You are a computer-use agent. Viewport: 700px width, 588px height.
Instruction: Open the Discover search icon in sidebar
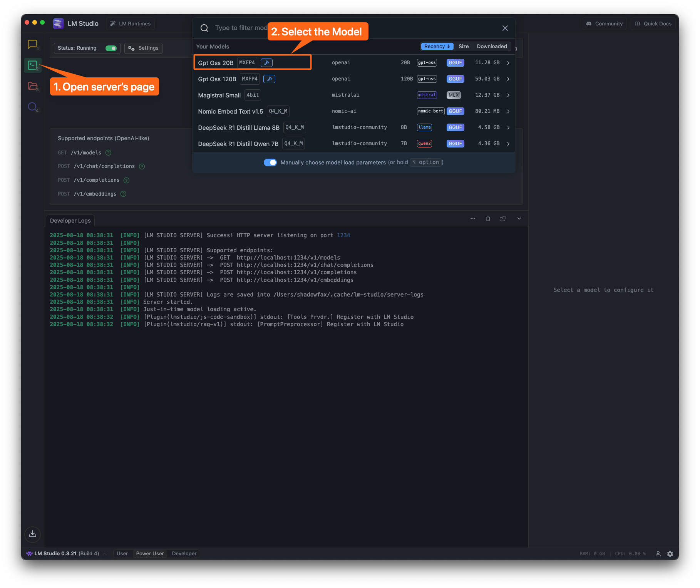33,107
